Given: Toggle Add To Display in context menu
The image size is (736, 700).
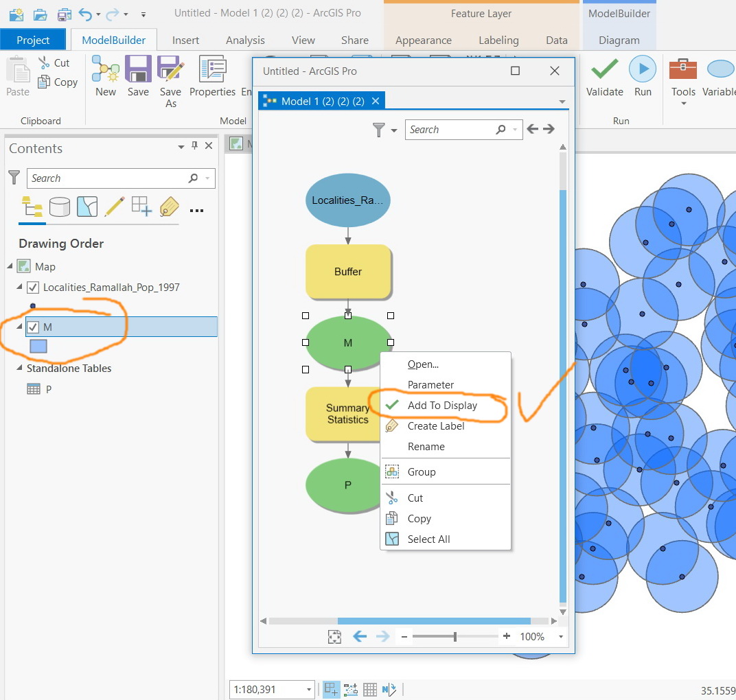Looking at the screenshot, I should pos(442,406).
